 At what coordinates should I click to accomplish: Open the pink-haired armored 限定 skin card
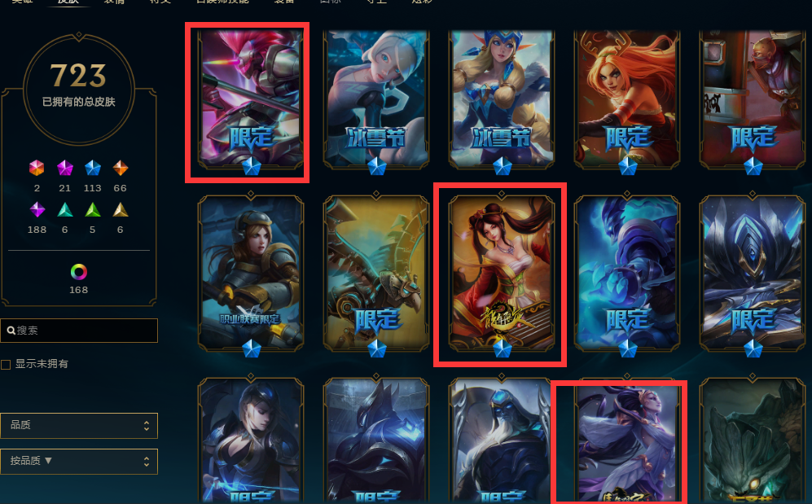[251, 99]
